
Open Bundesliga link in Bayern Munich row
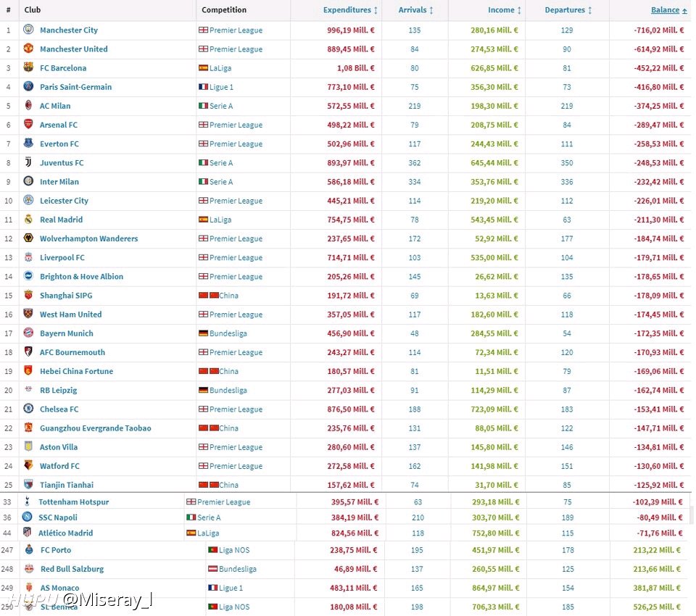point(228,334)
